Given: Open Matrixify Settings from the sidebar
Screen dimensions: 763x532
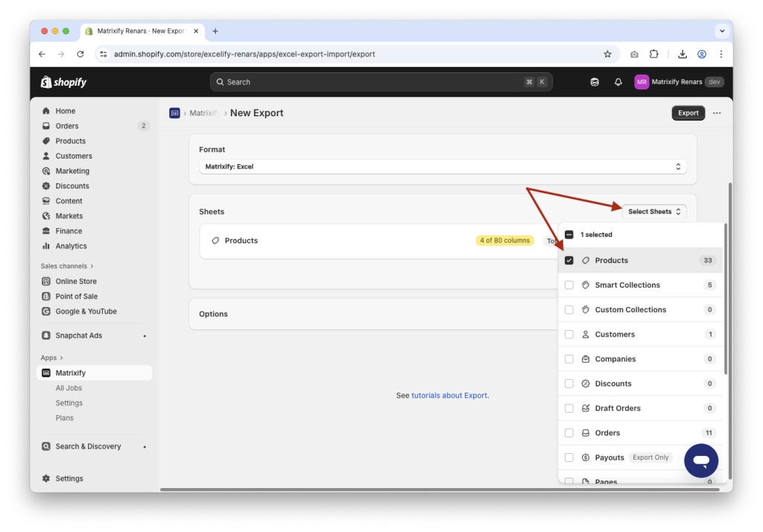Looking at the screenshot, I should coord(69,402).
